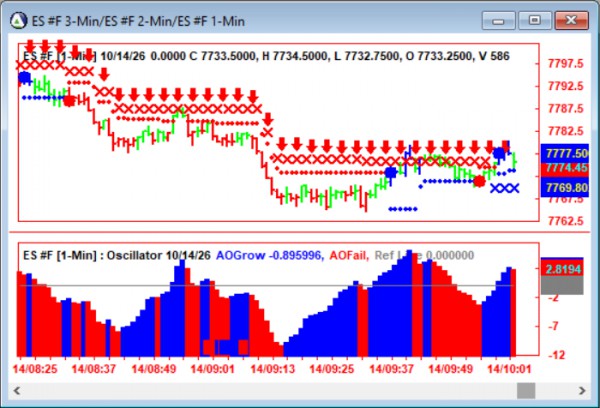Viewport: 600px width, 408px height.
Task: Click scrollbar right arrow
Action: [582, 391]
